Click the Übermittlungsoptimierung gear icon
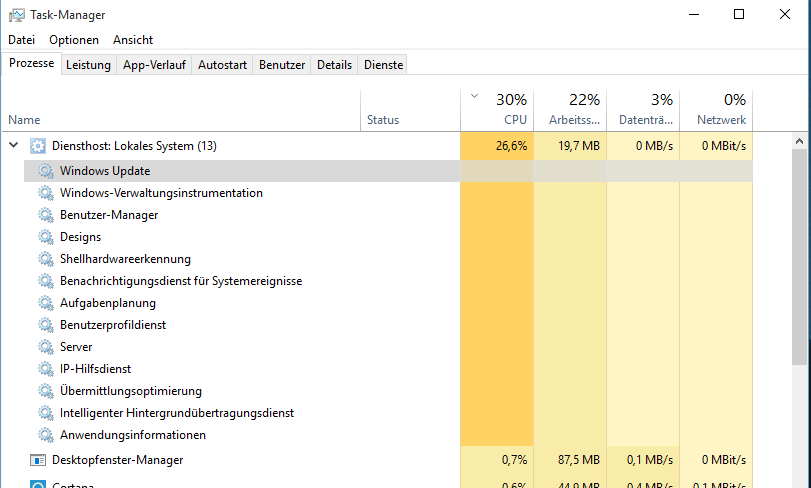Screen dimensions: 811x488 pos(46,391)
